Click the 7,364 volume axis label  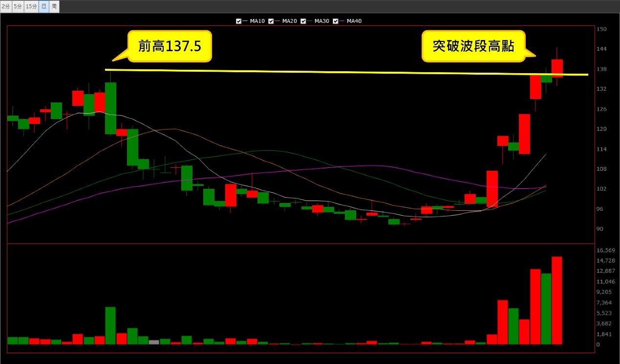point(604,303)
